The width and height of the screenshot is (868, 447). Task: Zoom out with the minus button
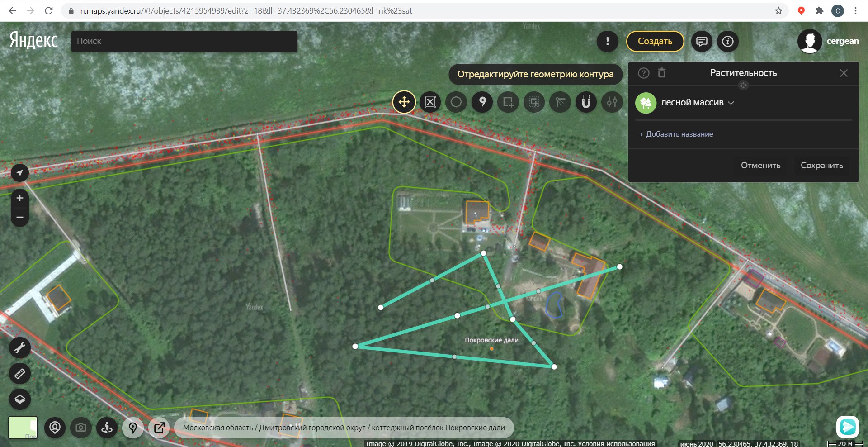point(20,217)
